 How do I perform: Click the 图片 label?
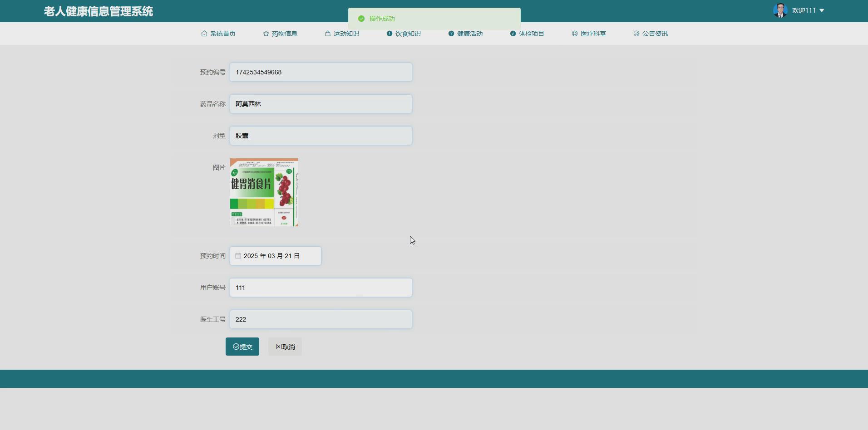click(x=219, y=167)
